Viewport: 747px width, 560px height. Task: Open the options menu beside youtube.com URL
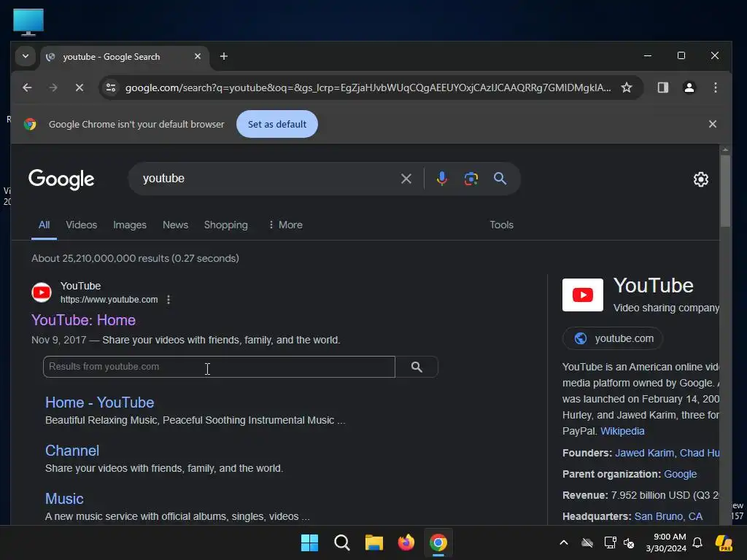coord(169,300)
